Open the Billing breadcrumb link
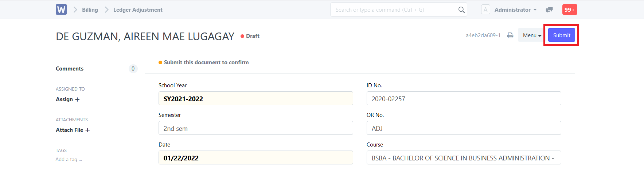The height and width of the screenshot is (171, 644). (90, 10)
